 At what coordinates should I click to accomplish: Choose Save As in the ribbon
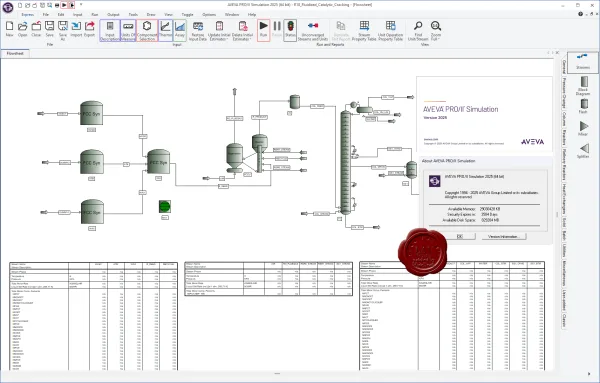point(63,31)
